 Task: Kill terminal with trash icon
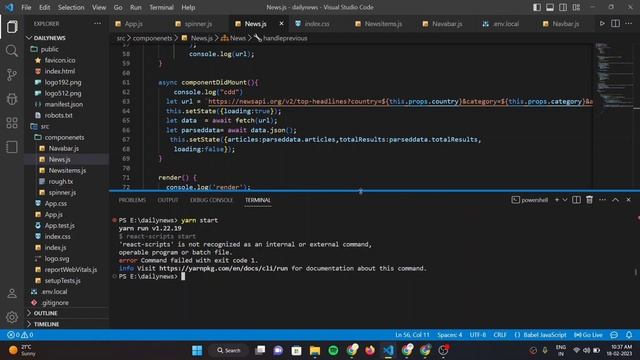pos(589,200)
